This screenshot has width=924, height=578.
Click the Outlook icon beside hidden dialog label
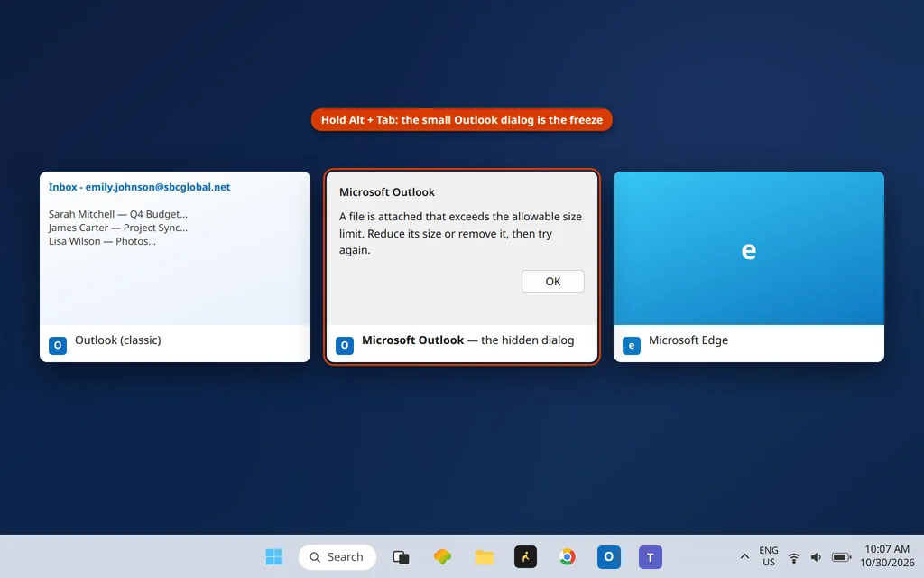[345, 345]
